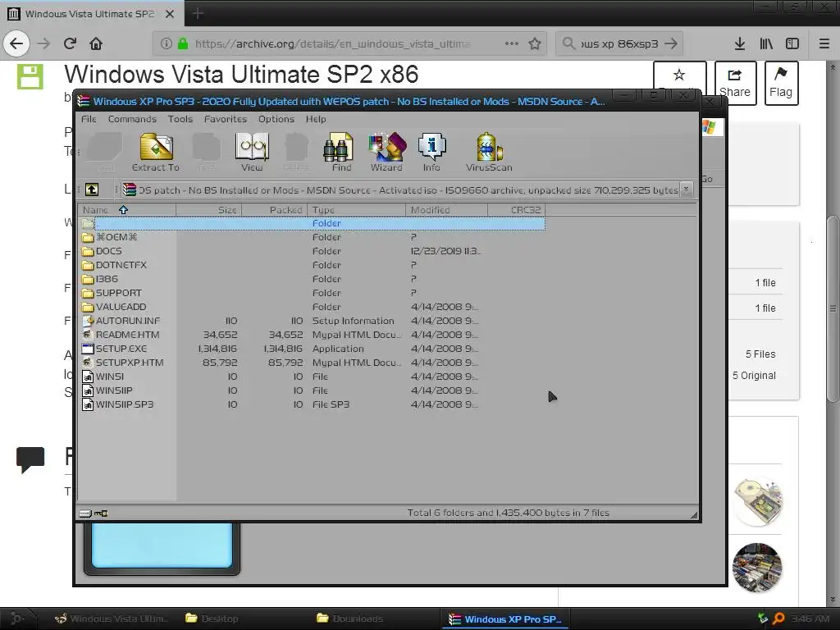Click the browser address bar URL
The height and width of the screenshot is (630, 840).
pyautogui.click(x=333, y=43)
